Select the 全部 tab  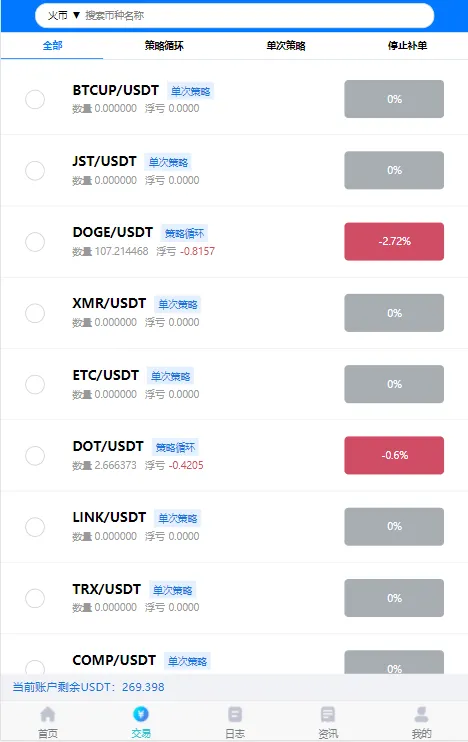(x=52, y=46)
